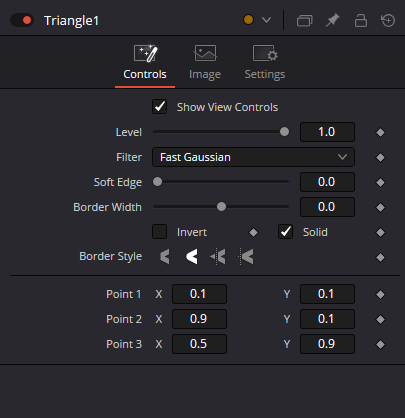405x418 pixels.
Task: Switch to the Image tab
Action: pos(205,62)
